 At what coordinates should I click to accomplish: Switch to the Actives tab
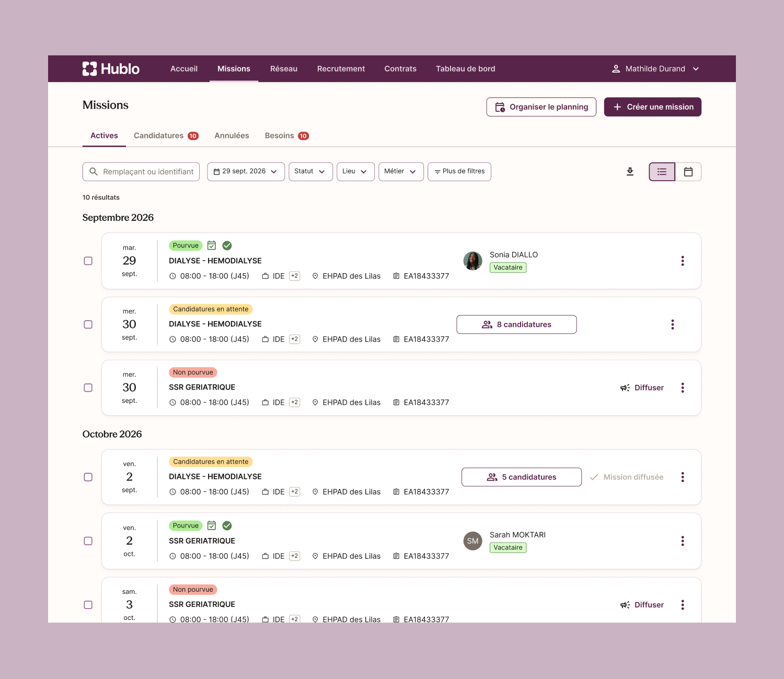tap(104, 136)
